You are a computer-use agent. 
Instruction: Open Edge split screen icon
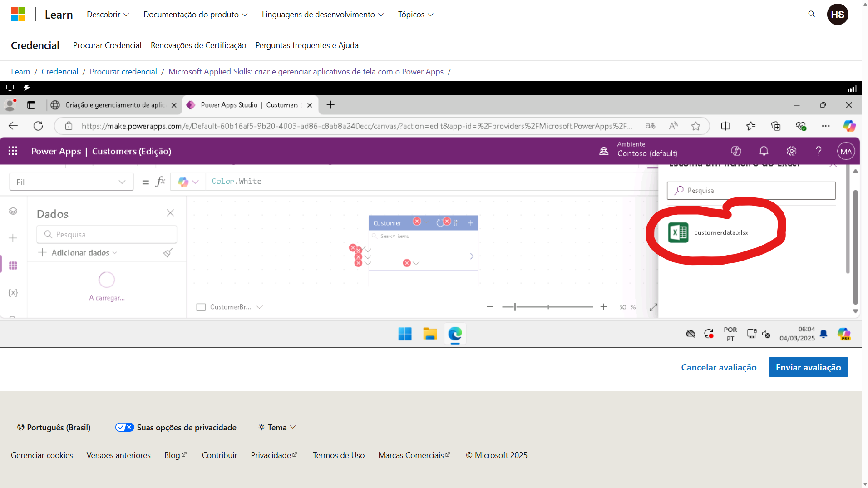tap(725, 126)
